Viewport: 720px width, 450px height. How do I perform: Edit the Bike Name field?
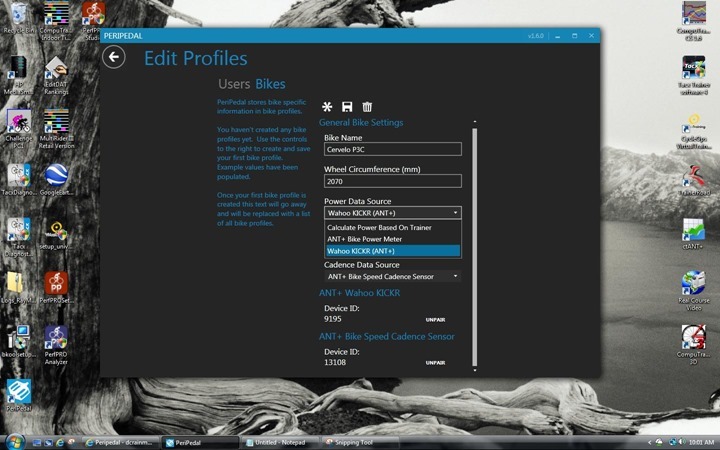(393, 149)
